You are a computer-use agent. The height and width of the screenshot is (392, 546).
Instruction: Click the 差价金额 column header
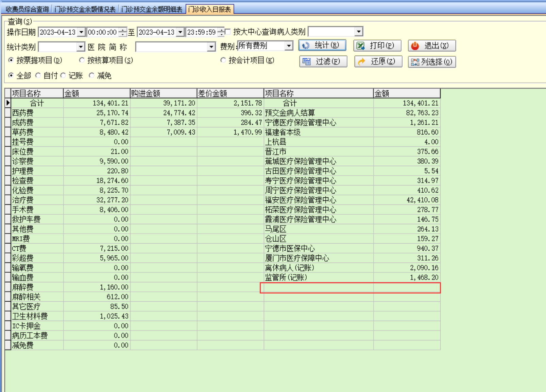231,93
